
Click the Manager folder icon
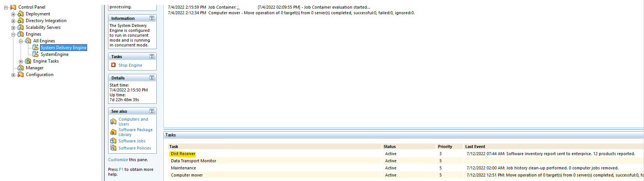pos(21,68)
